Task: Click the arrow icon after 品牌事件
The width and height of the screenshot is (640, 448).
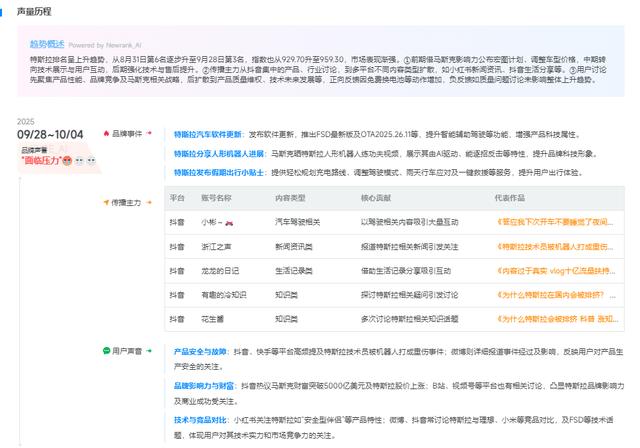Action: [x=149, y=133]
